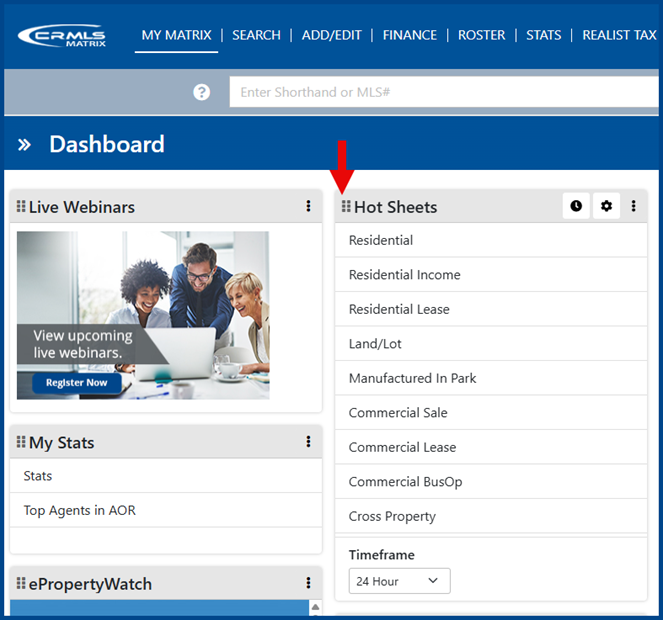Open the REALIST TAX menu
Image resolution: width=663 pixels, height=620 pixels.
619,35
